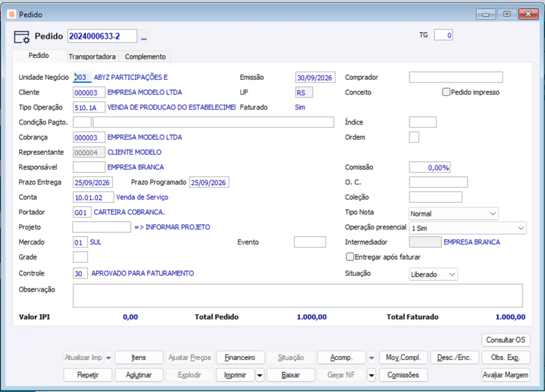Click the Aglutinar button

click(x=139, y=375)
